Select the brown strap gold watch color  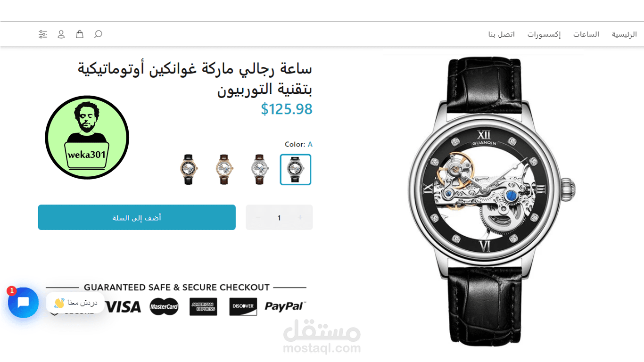[x=224, y=170]
